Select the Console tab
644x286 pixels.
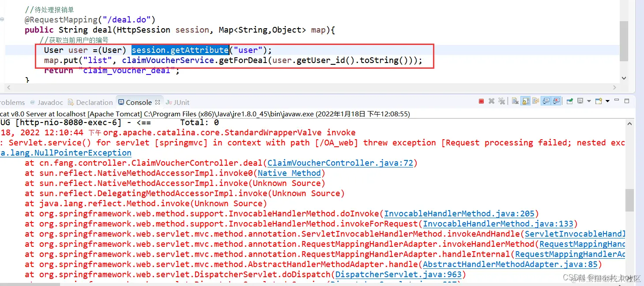click(139, 102)
